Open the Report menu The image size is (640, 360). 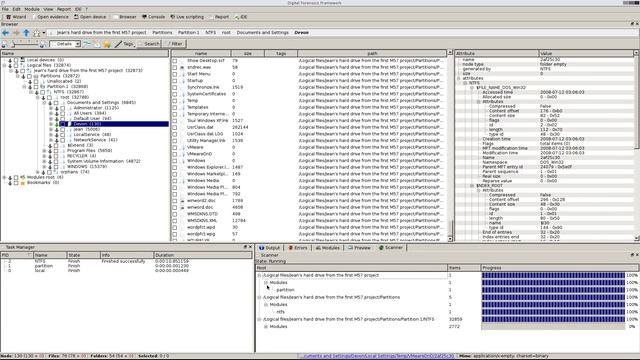[x=64, y=9]
